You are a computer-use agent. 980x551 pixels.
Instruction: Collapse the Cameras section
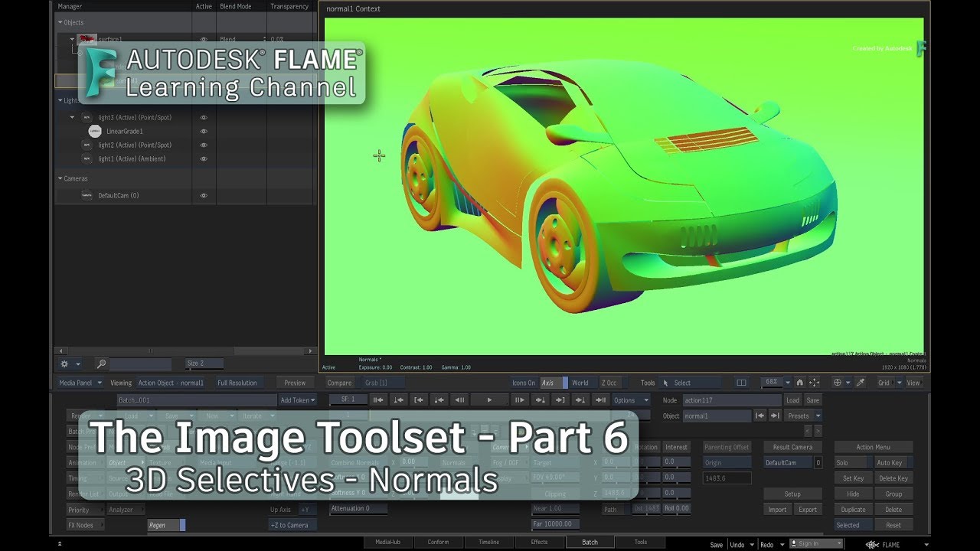pos(60,178)
